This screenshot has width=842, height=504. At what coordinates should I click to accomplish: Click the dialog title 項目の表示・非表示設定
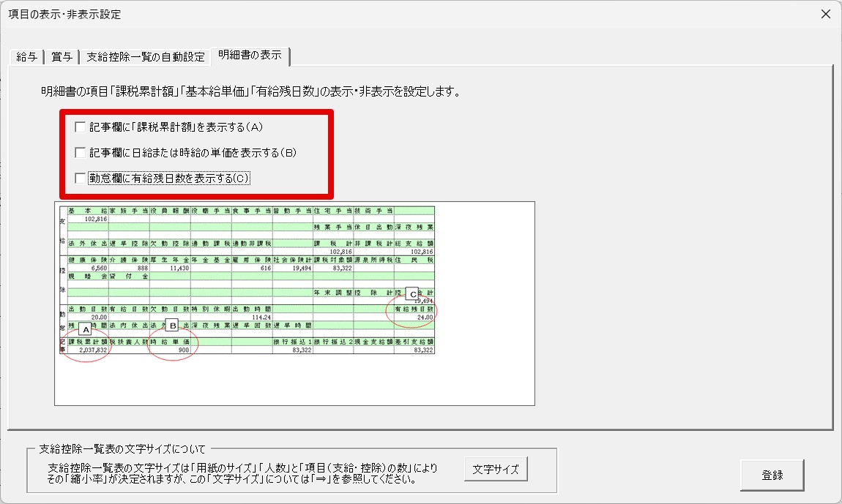coord(64,15)
